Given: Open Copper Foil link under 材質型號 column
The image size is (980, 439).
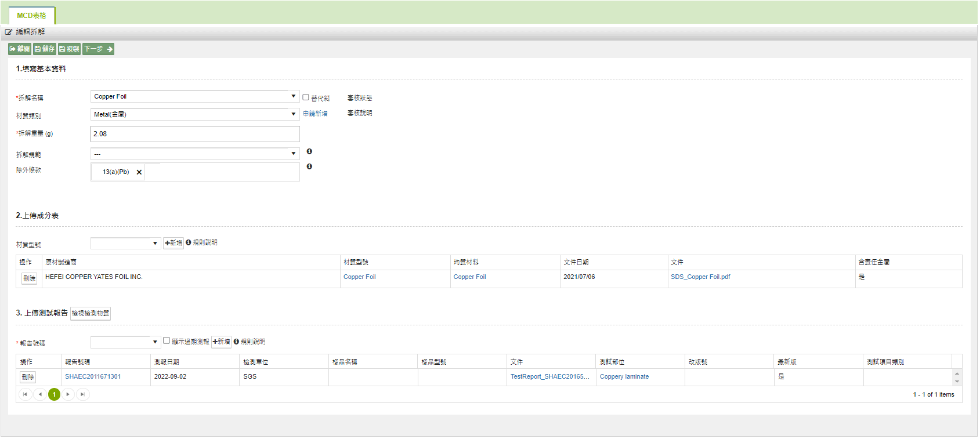Looking at the screenshot, I should (x=360, y=277).
